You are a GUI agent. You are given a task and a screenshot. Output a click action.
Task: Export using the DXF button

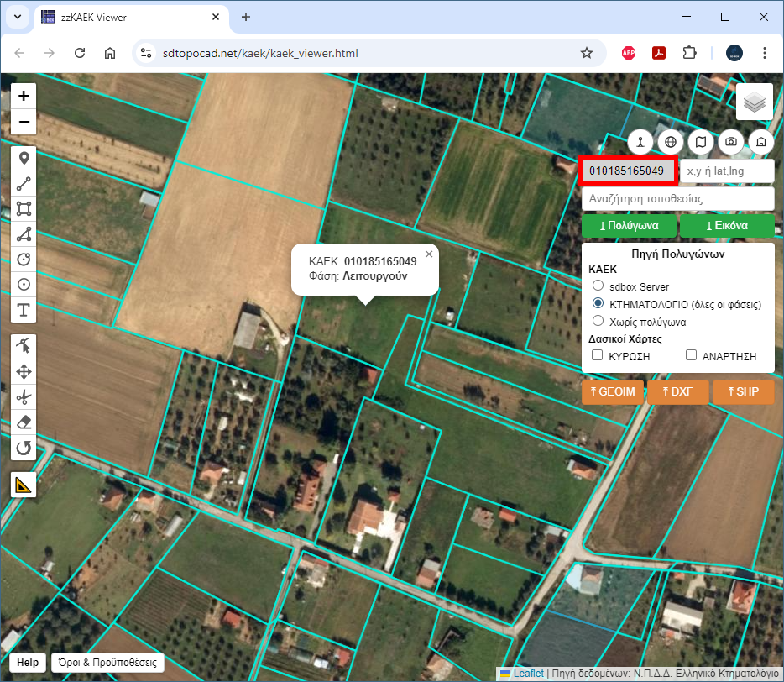coord(677,391)
